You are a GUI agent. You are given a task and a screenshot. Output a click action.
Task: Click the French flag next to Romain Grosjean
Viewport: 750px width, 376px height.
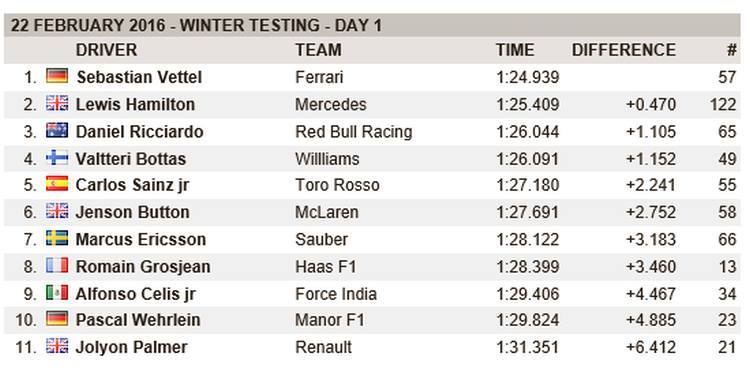pos(57,265)
